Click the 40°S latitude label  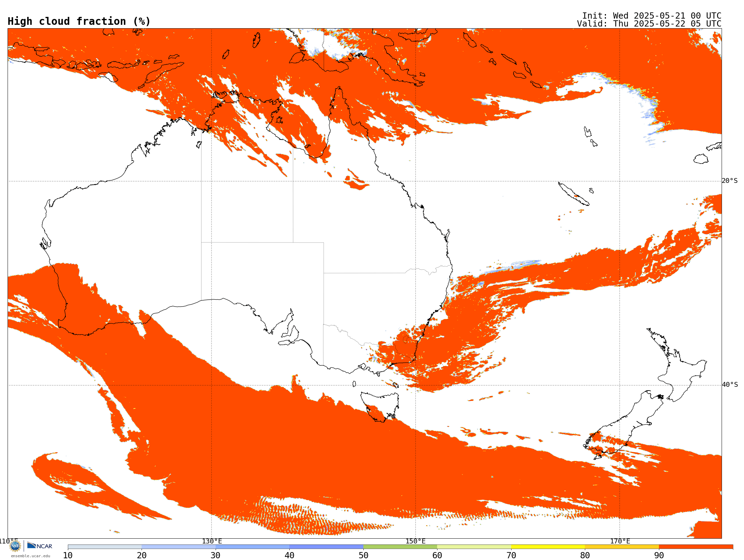point(730,385)
